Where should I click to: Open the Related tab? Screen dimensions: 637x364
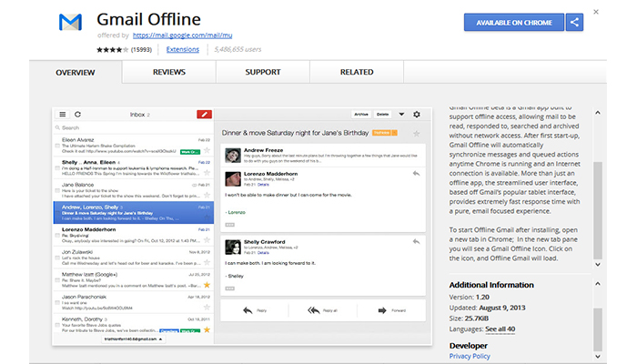(357, 72)
